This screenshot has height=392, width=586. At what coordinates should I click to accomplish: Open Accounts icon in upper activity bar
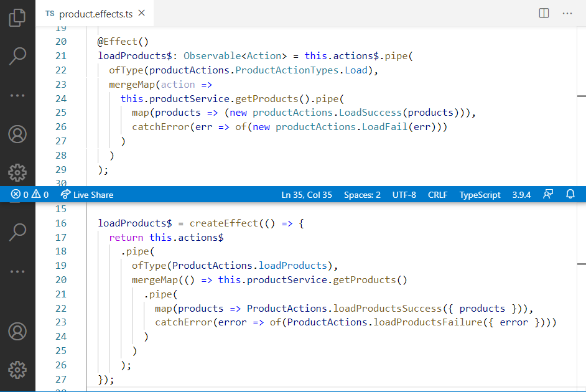17,134
